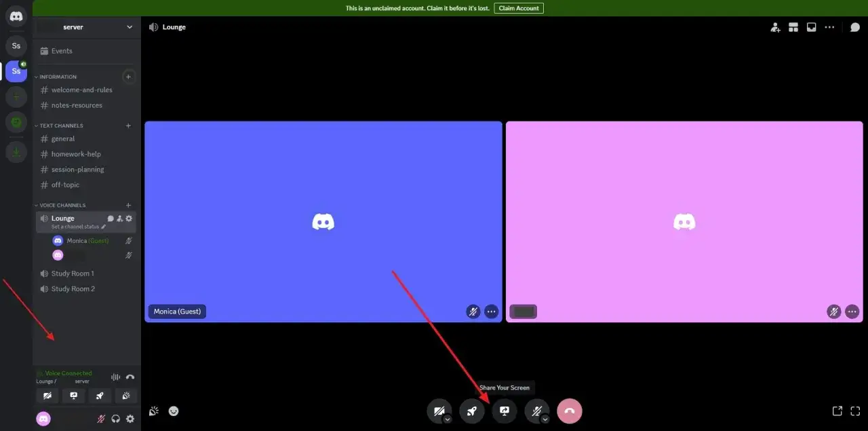Open camera options chevron

coord(448,419)
